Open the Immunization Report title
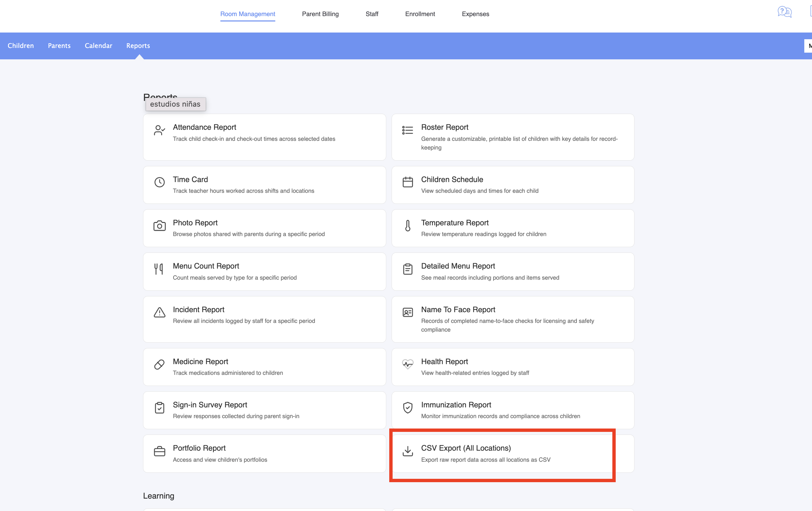812x511 pixels. click(x=456, y=405)
